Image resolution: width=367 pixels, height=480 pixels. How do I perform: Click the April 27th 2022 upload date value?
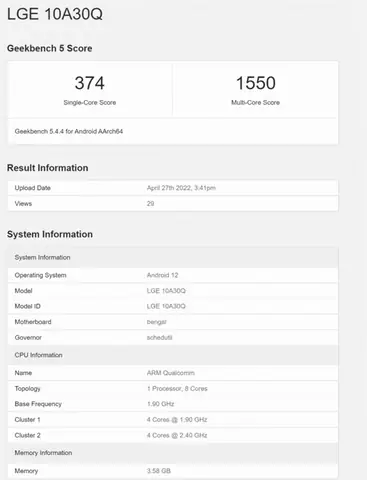point(181,188)
